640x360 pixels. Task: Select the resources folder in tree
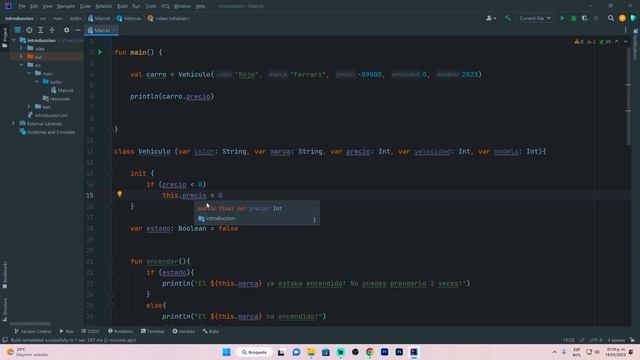click(56, 99)
